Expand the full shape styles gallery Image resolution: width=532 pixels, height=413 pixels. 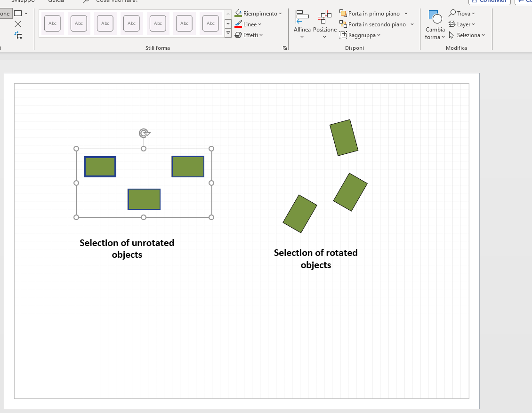(228, 33)
